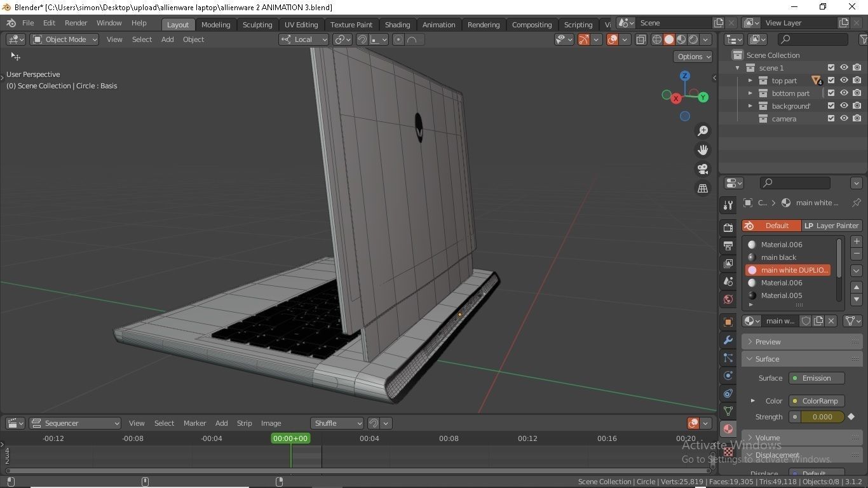
Task: Open the View Layer properties tab
Action: click(728, 263)
